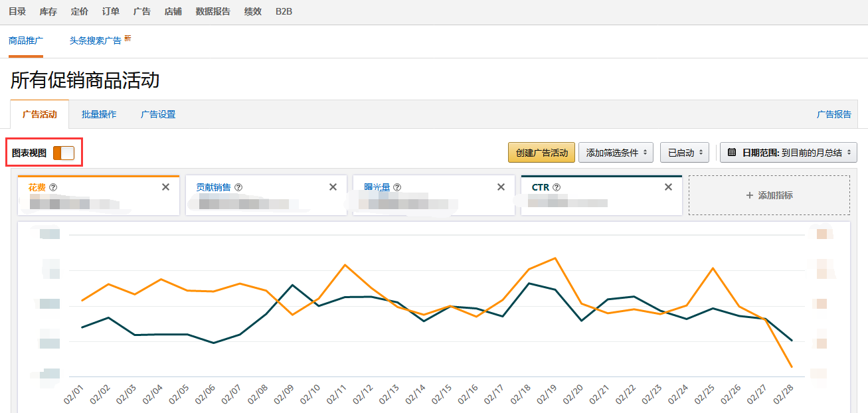Close the CTR metric card
The width and height of the screenshot is (868, 413).
tap(668, 187)
